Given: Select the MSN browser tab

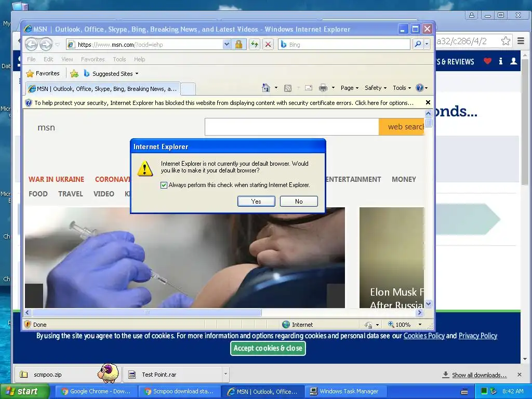Looking at the screenshot, I should 103,89.
